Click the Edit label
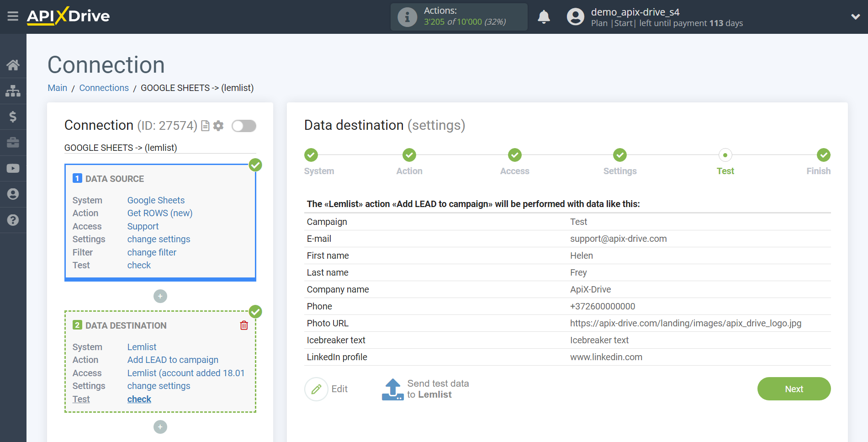The image size is (868, 442). click(x=339, y=389)
